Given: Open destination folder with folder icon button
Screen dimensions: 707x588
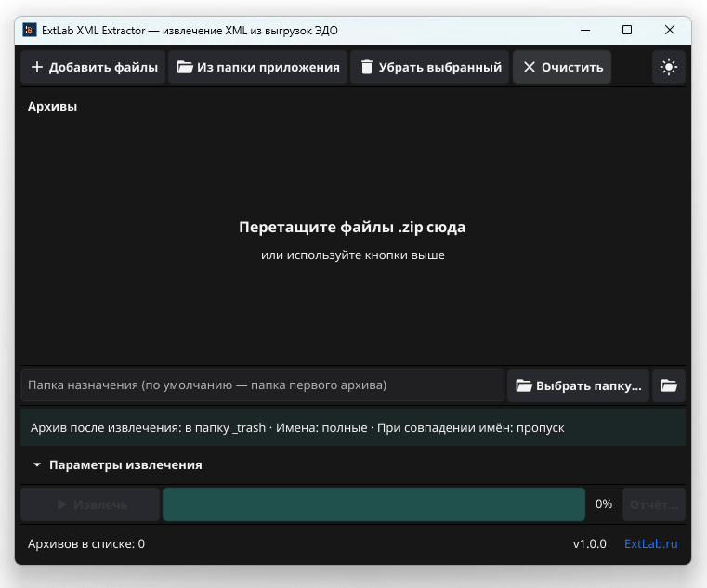Looking at the screenshot, I should click(669, 385).
